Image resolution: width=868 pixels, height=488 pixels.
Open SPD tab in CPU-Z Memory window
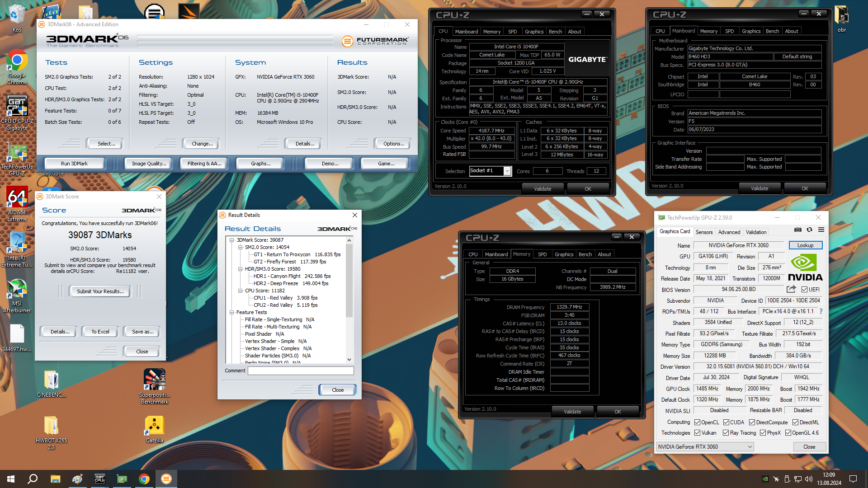pos(542,254)
